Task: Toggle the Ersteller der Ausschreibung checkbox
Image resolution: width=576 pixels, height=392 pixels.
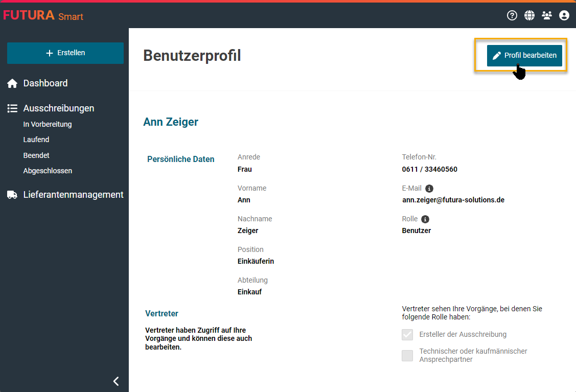Action: [407, 335]
